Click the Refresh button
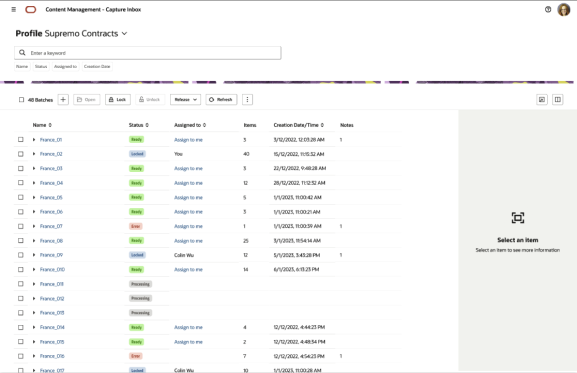The width and height of the screenshot is (577, 373). coord(221,100)
